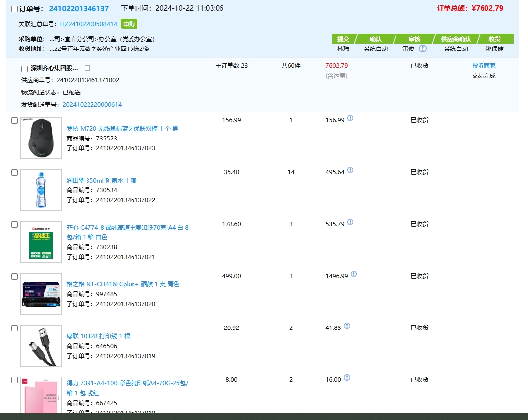Click the red supplier total 7602.79
Image resolution: width=528 pixels, height=420 pixels.
(x=336, y=65)
